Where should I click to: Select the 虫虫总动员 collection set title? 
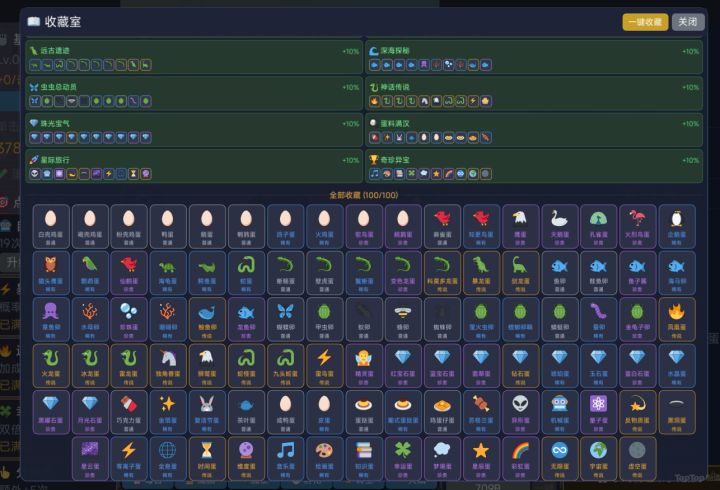coord(58,87)
